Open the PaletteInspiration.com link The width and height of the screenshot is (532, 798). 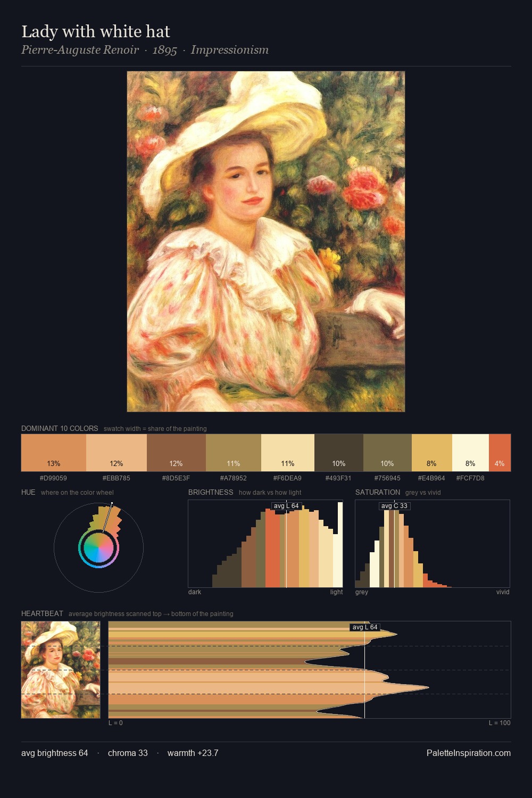469,753
